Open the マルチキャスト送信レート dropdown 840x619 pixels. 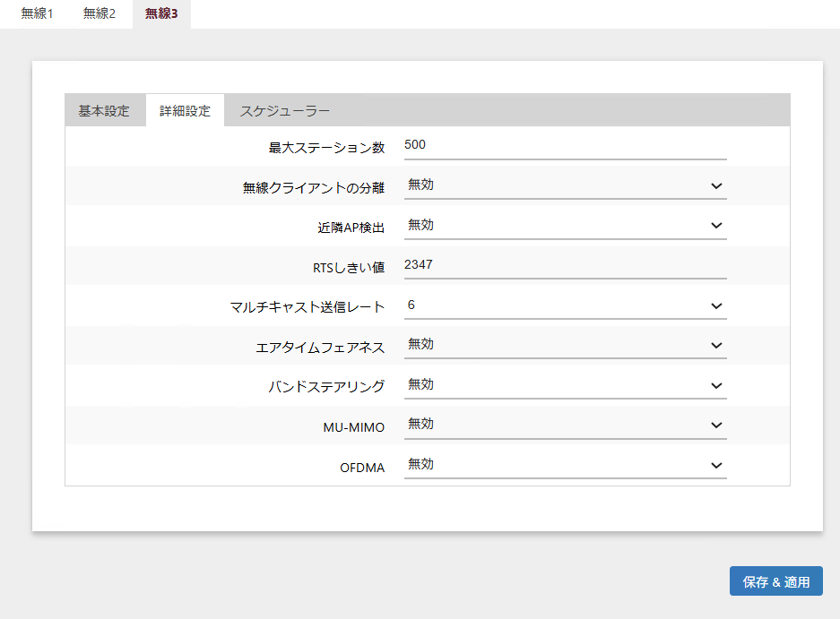[x=565, y=305]
